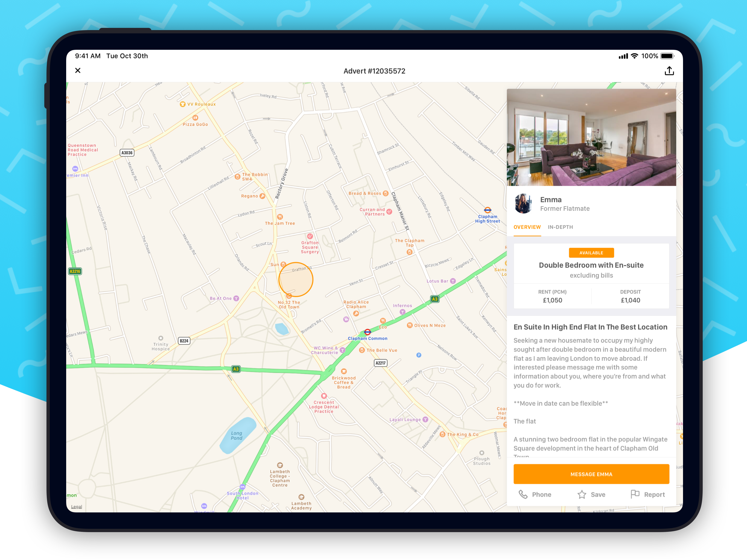Open the living room photo
The image size is (747, 560).
click(591, 137)
